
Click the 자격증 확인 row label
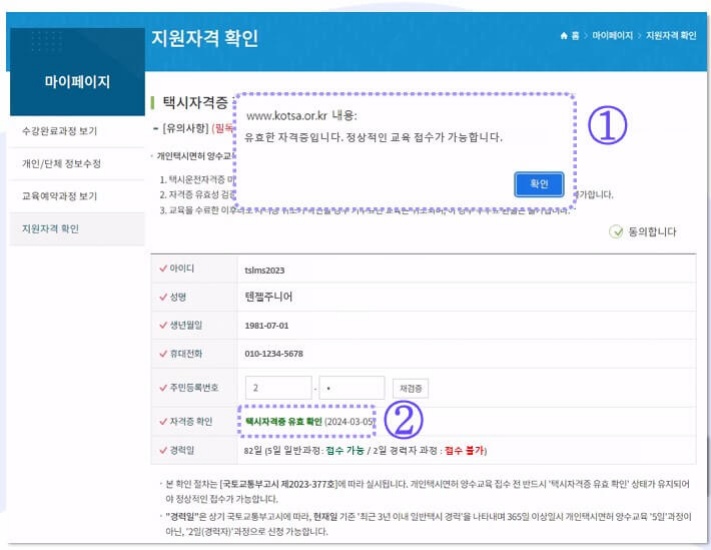point(190,422)
